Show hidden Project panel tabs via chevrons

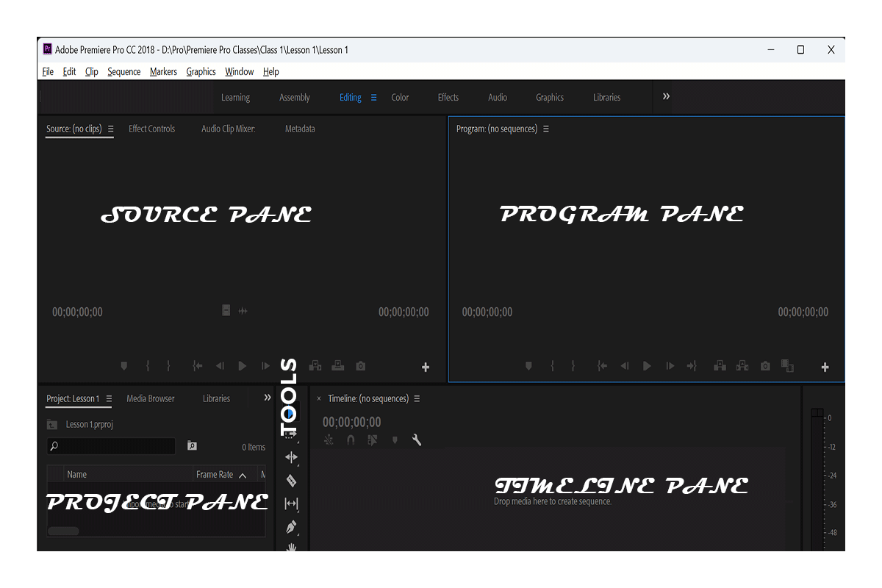point(268,397)
